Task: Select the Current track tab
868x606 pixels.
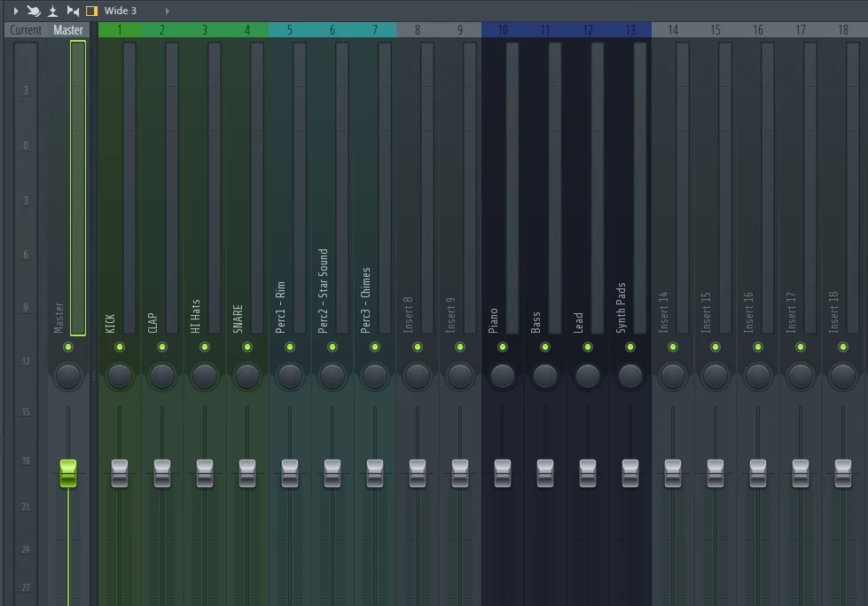Action: (26, 30)
